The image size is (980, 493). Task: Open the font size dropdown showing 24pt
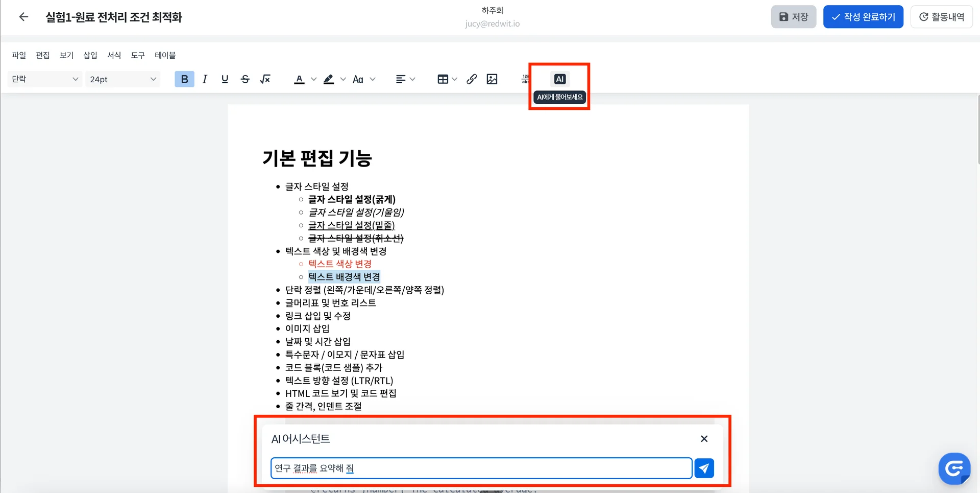122,79
